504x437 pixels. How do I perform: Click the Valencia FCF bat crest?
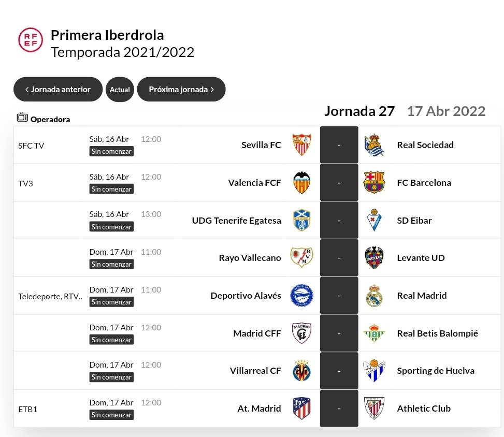[x=301, y=183]
